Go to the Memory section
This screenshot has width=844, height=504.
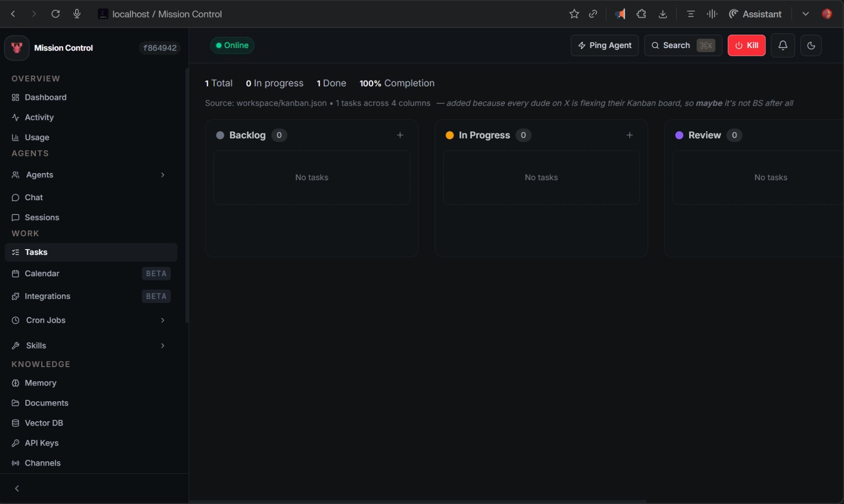tap(40, 383)
